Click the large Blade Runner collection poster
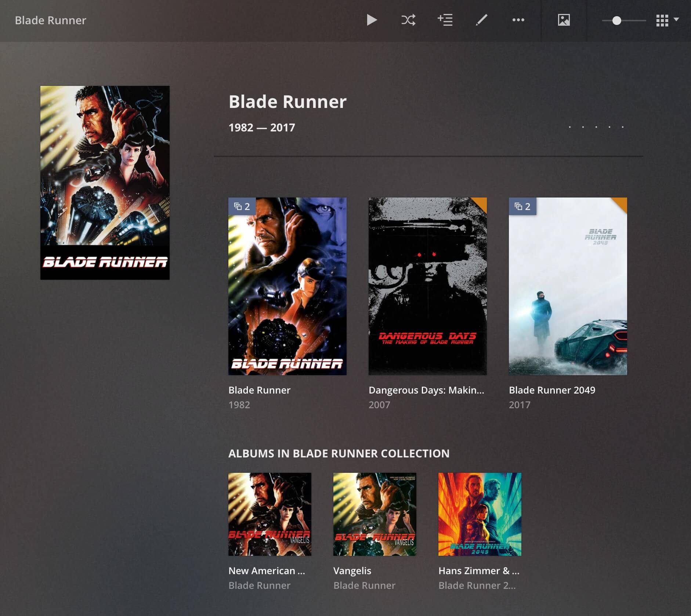 pyautogui.click(x=105, y=182)
